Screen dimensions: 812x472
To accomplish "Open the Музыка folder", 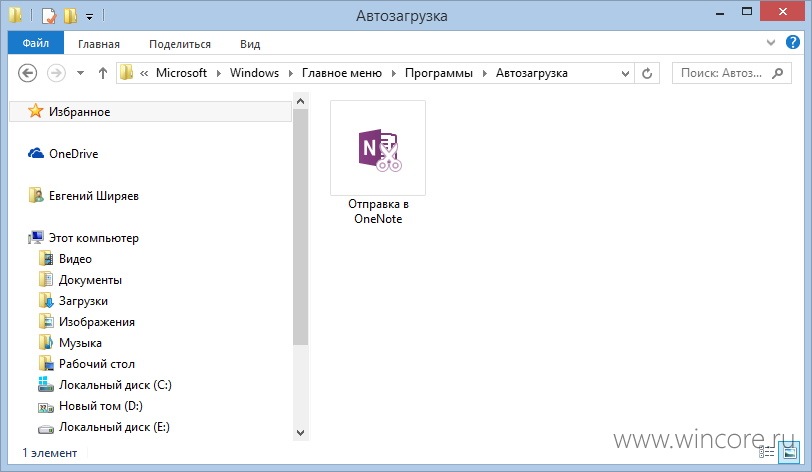I will click(80, 343).
